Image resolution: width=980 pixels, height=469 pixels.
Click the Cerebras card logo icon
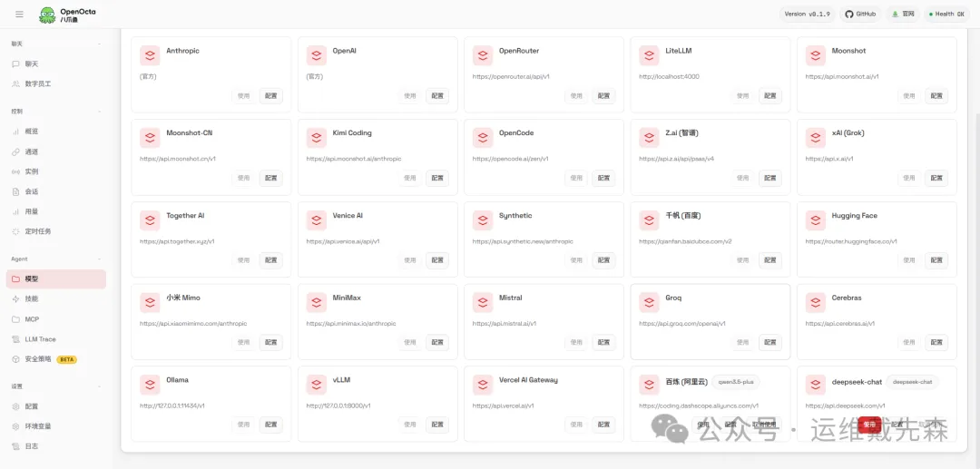point(816,302)
